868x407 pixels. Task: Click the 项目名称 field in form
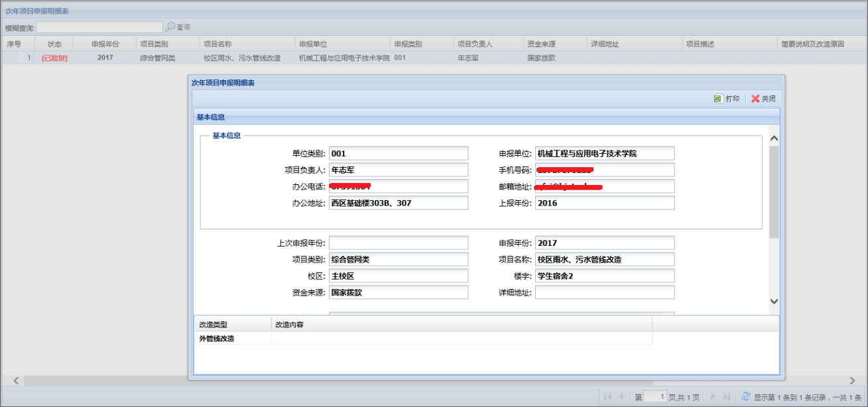[x=604, y=259]
